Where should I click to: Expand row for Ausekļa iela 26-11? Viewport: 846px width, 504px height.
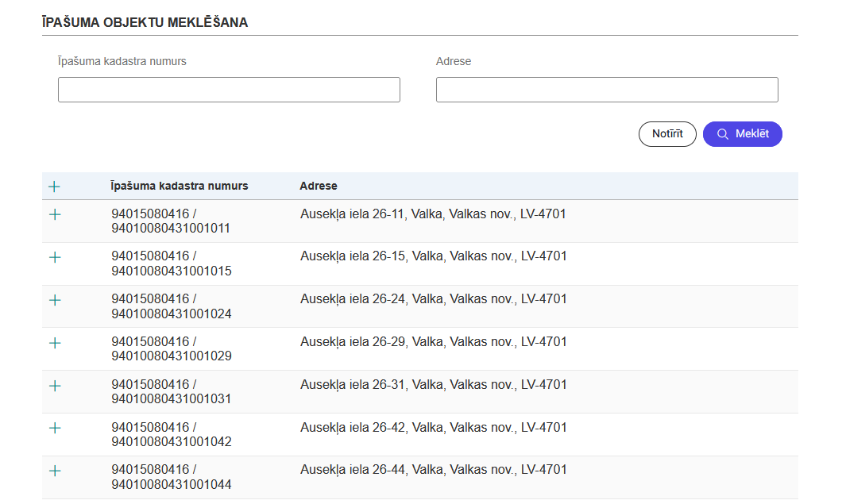55,214
